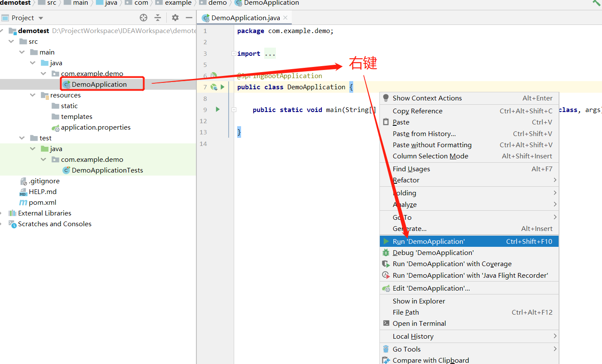The image size is (602, 364).
Task: Select the templates folder
Action: tap(76, 116)
